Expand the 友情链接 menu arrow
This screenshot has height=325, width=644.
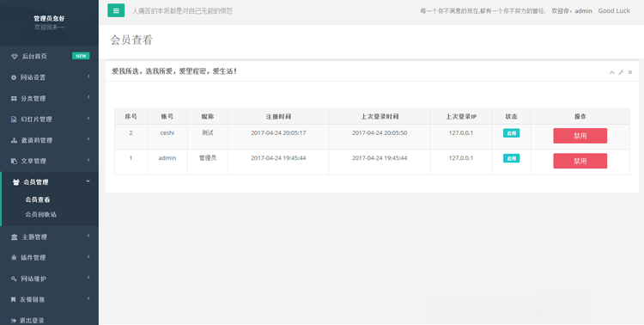coord(88,298)
